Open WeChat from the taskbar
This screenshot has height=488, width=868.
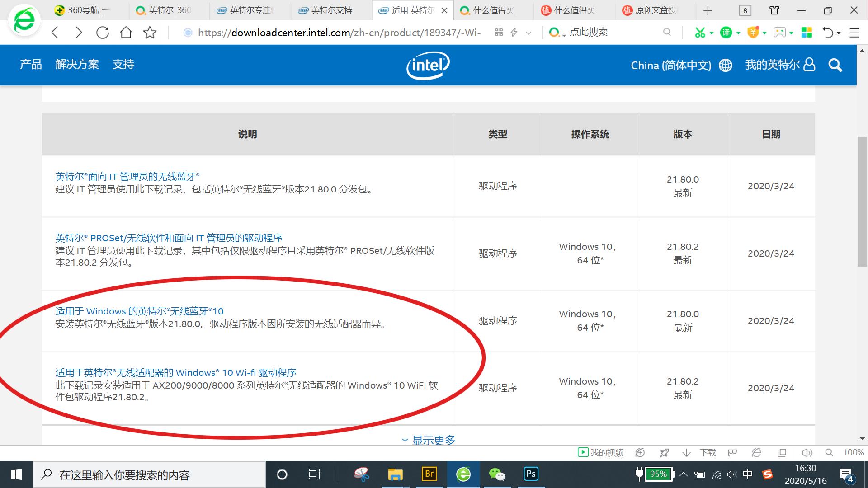coord(496,474)
